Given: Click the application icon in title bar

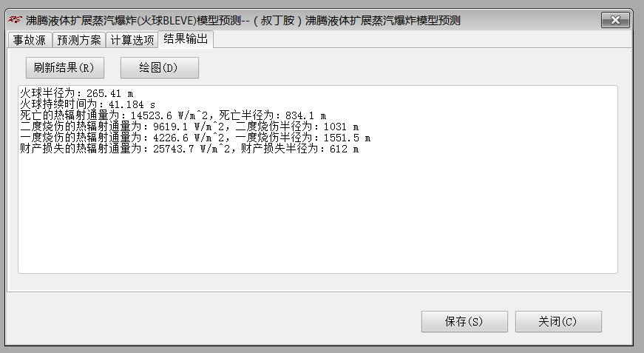Looking at the screenshot, I should (x=15, y=19).
